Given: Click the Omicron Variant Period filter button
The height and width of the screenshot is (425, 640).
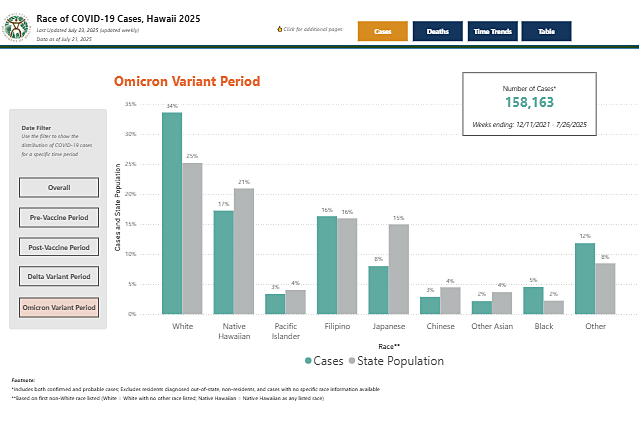Looking at the screenshot, I should 59,307.
